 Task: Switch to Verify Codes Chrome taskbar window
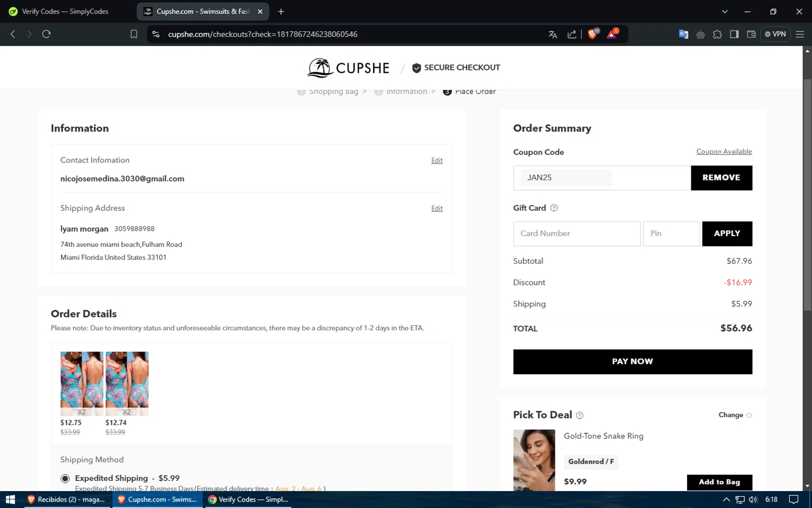point(248,499)
